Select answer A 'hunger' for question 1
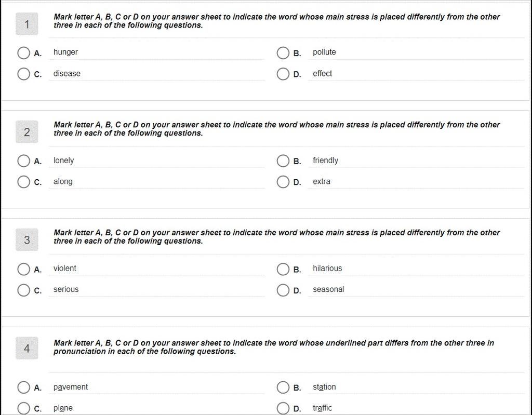The image size is (532, 415). pos(23,53)
